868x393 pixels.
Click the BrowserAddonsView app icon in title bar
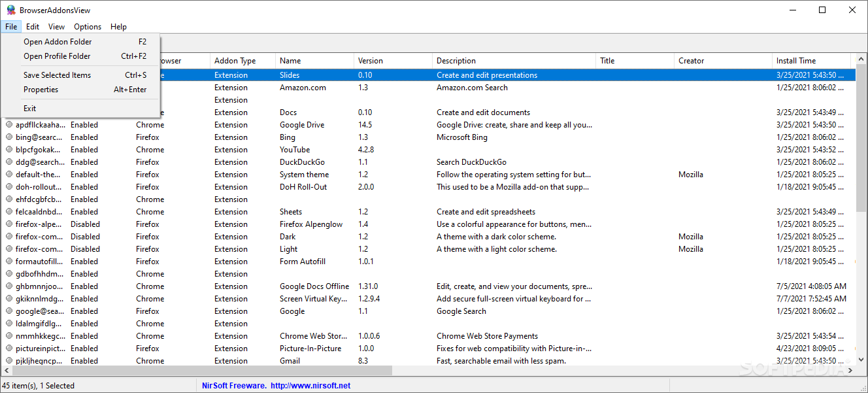point(10,10)
